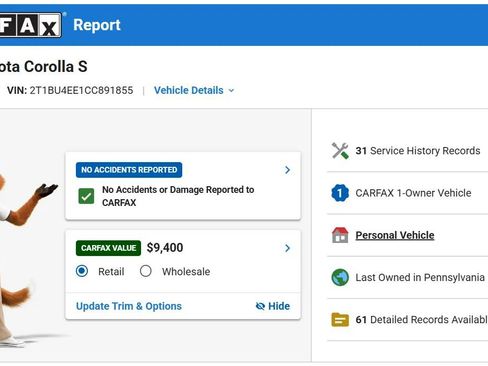Click the Update Trim & Options link

click(x=129, y=306)
